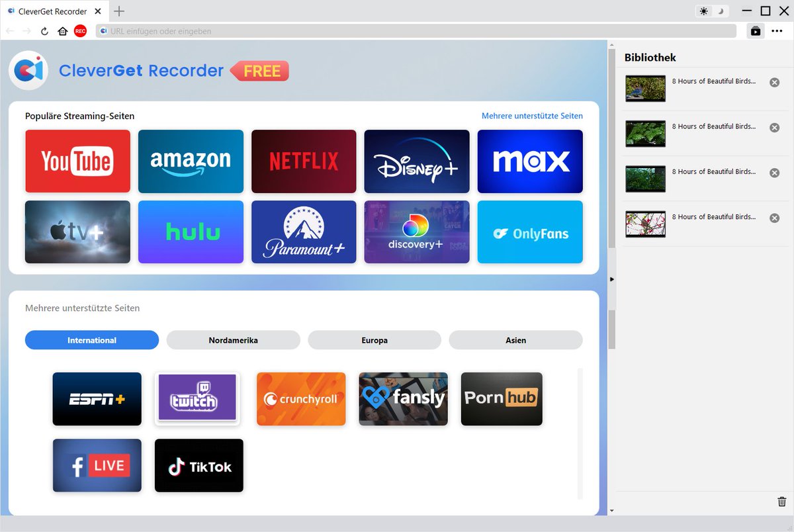Image resolution: width=794 pixels, height=532 pixels.
Task: Remove second 8 Hours of Beautiful Birds item
Action: 774,128
